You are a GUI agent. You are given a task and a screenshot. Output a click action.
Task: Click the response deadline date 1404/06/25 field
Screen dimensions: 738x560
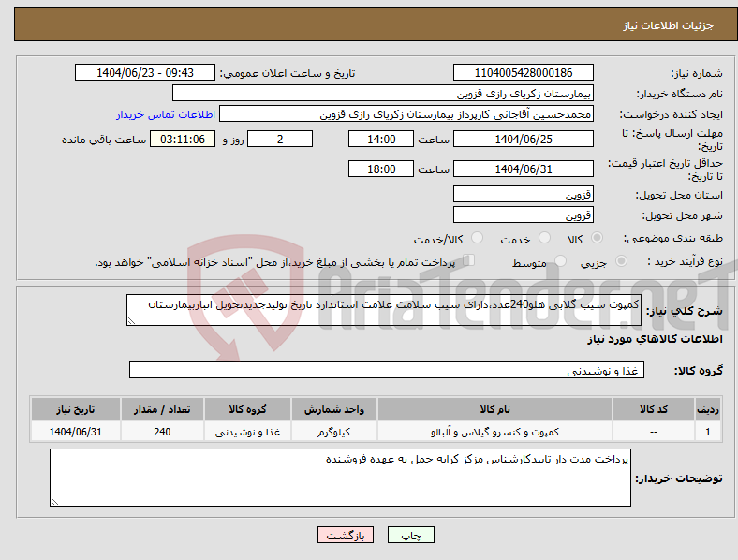524,139
